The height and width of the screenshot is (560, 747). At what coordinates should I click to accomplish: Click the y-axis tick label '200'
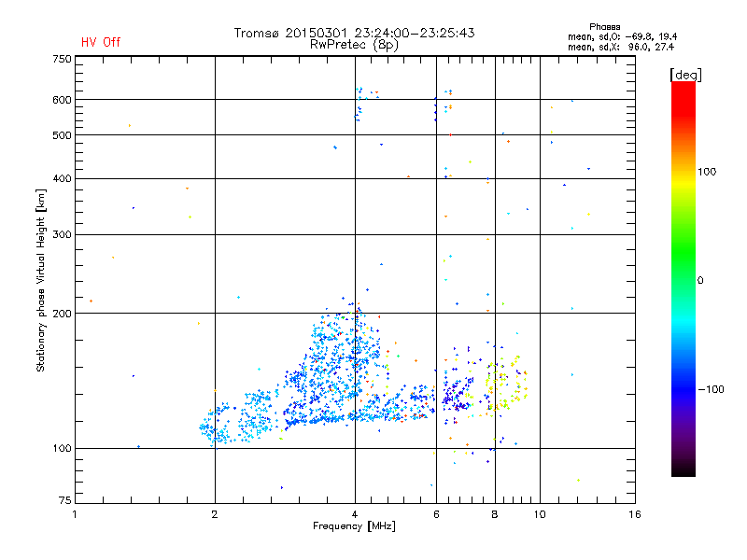click(62, 314)
